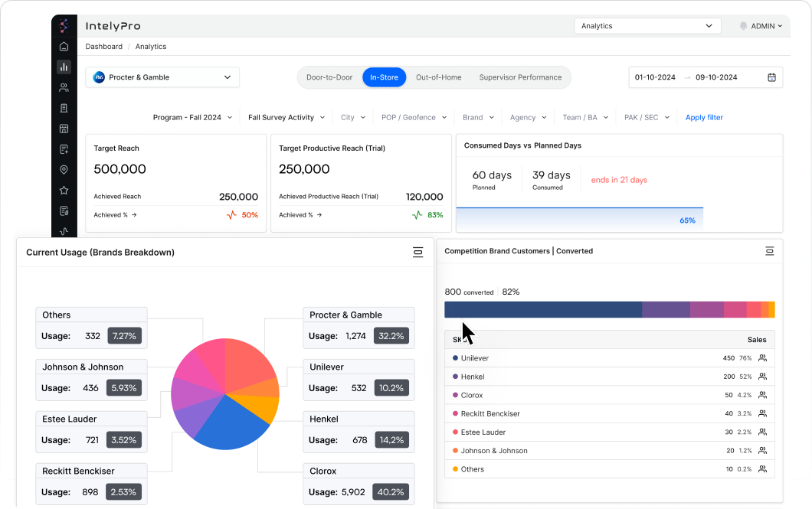Open Current Usage chart menu icon
Viewport: 812px width, 509px height.
click(418, 253)
